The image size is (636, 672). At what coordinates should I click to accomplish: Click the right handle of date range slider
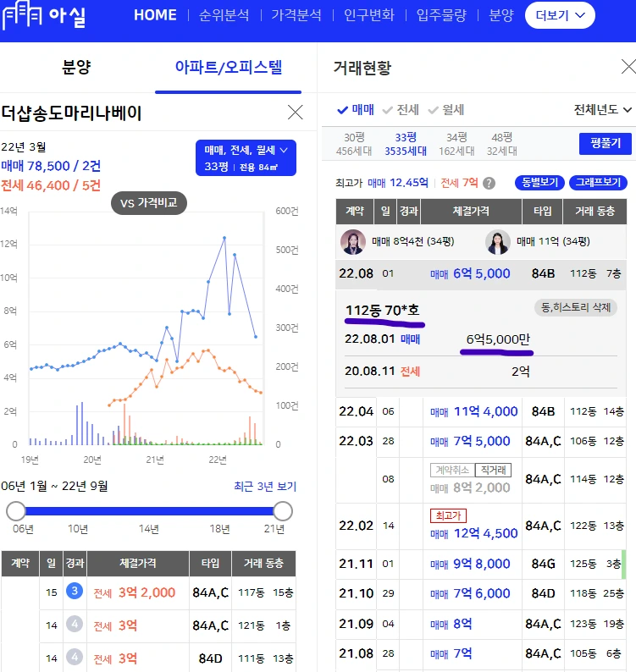click(x=283, y=511)
